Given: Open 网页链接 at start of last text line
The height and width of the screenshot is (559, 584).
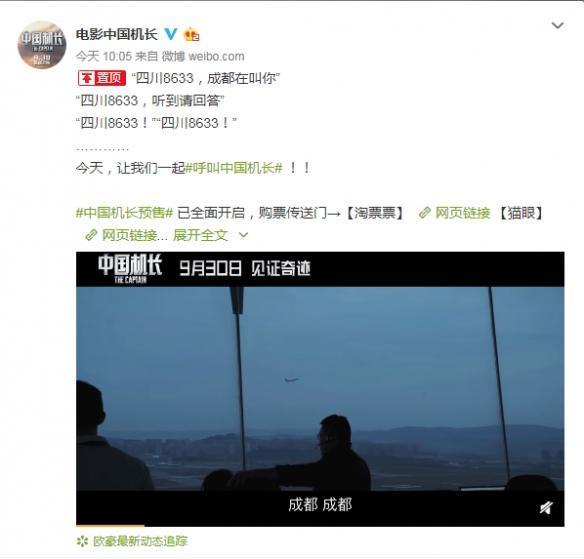Looking at the screenshot, I should point(129,235).
